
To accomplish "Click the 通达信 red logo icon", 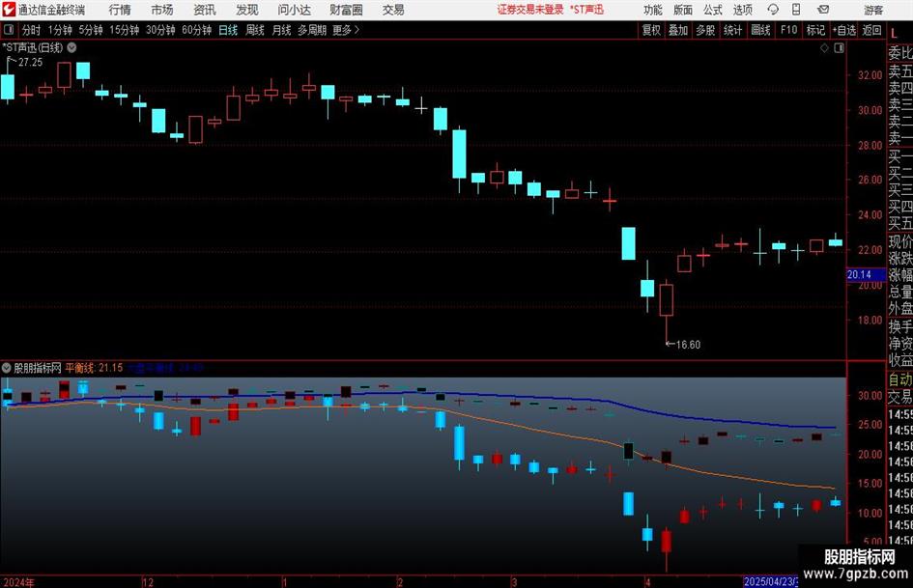I will (9, 10).
